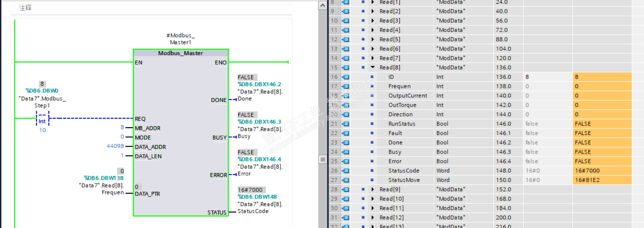Viewport: 644px width, 228px height.
Task: Select the == Int comparison contact
Action: tap(42, 118)
